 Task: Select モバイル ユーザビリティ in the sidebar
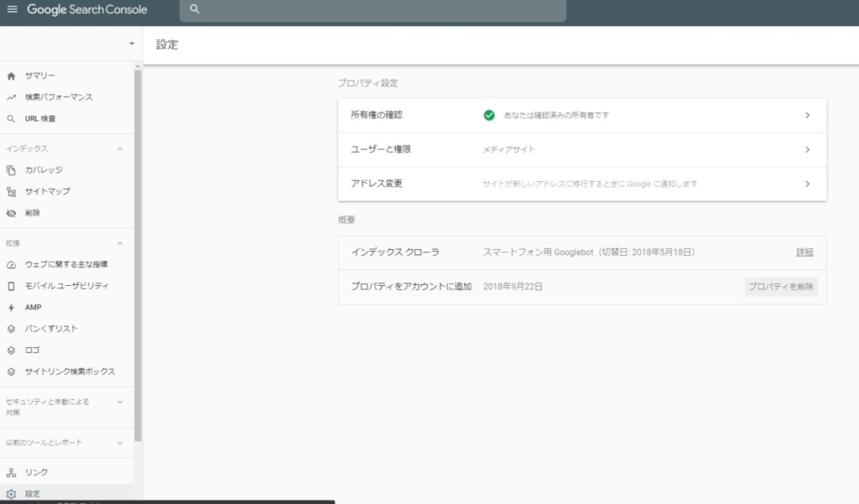click(66, 286)
